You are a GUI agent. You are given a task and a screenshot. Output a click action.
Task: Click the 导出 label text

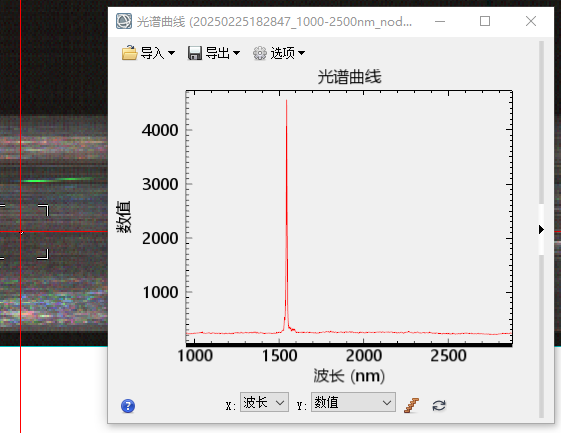pyautogui.click(x=218, y=53)
